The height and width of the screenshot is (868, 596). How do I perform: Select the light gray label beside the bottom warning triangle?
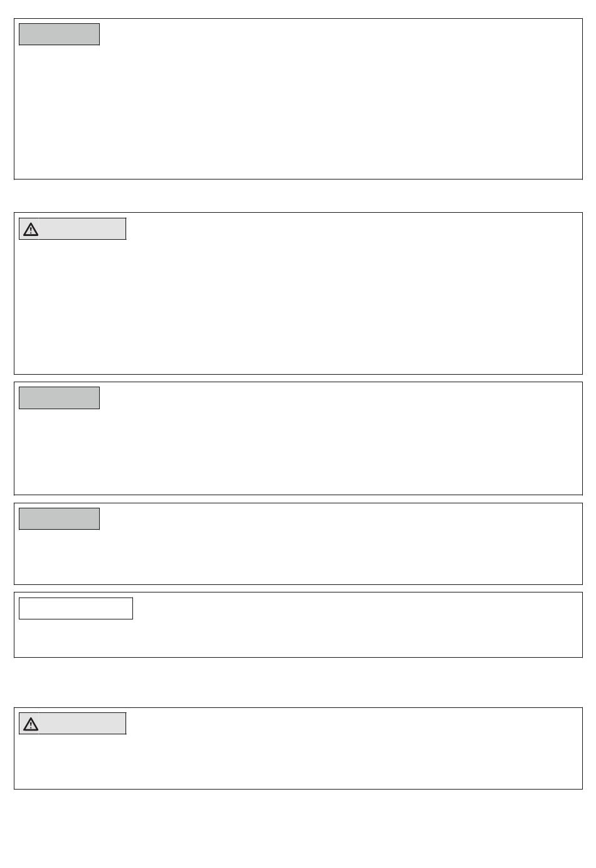[82, 724]
